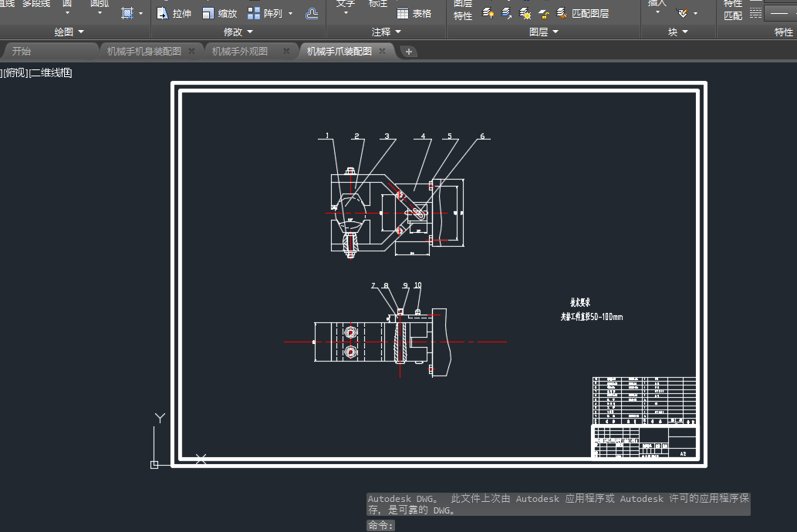797x532 pixels.
Task: Insert a Table (表格)
Action: tap(414, 14)
